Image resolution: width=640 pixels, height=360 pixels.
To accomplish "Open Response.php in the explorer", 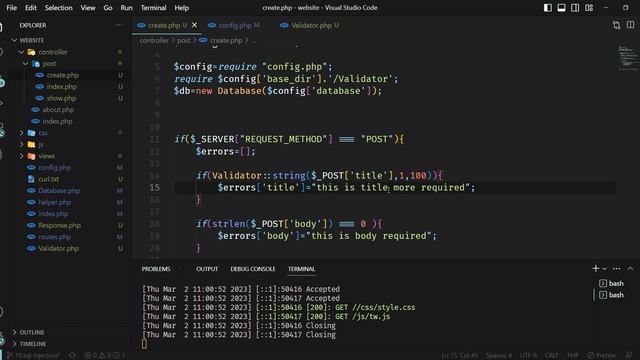I will pyautogui.click(x=59, y=225).
